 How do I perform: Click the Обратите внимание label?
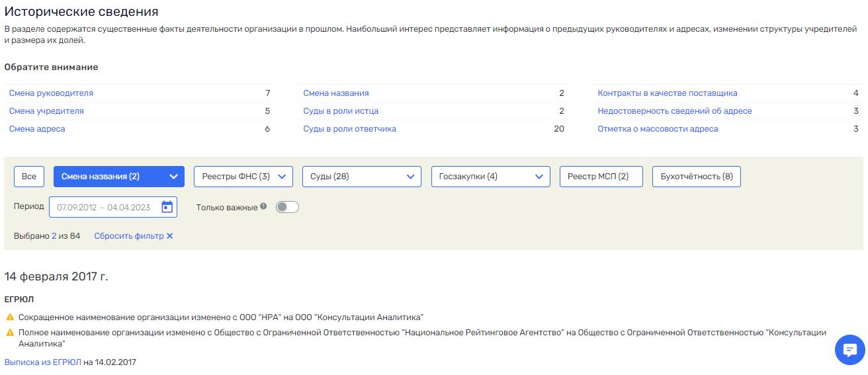pyautogui.click(x=51, y=67)
